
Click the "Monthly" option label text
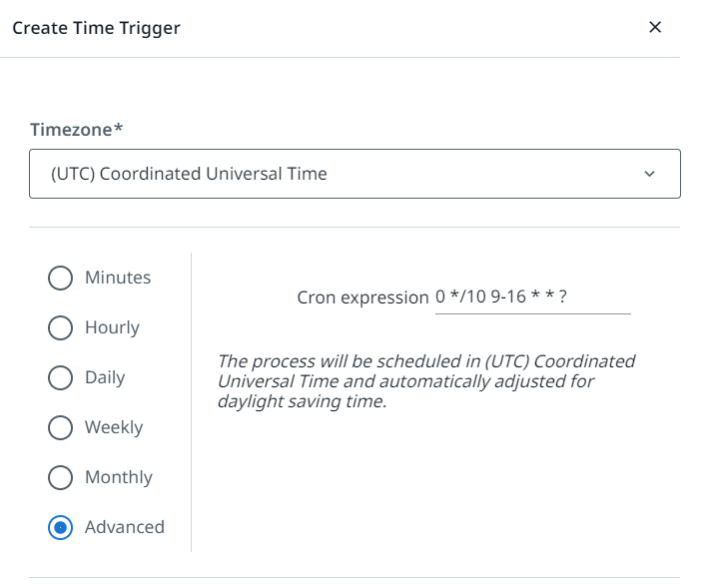(x=119, y=477)
